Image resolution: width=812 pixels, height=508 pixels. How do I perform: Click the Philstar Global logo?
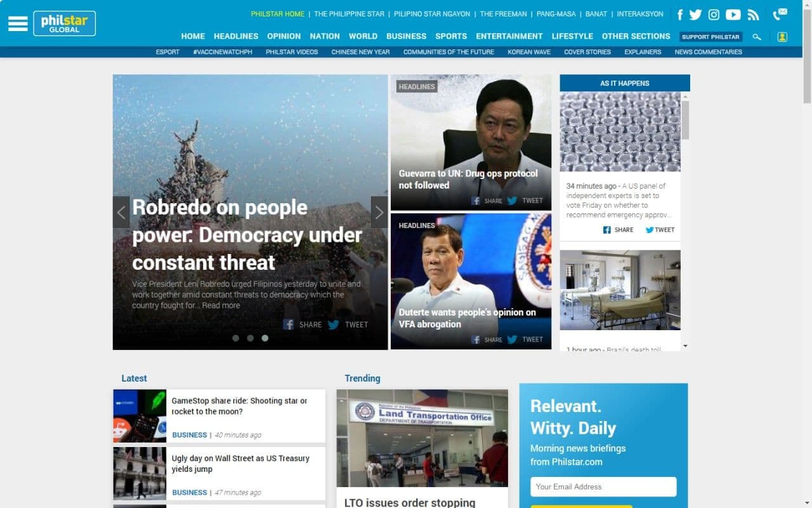point(65,23)
